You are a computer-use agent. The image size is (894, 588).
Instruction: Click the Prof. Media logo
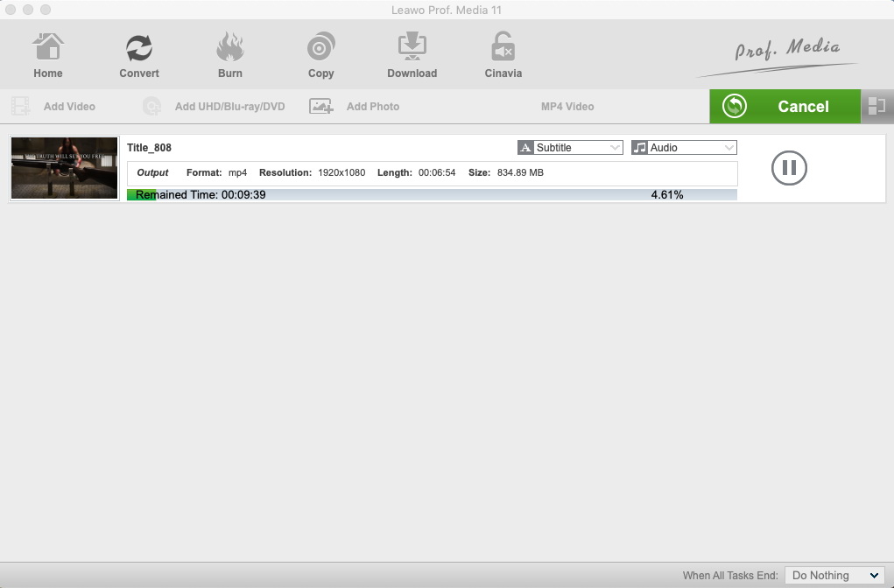[x=779, y=56]
